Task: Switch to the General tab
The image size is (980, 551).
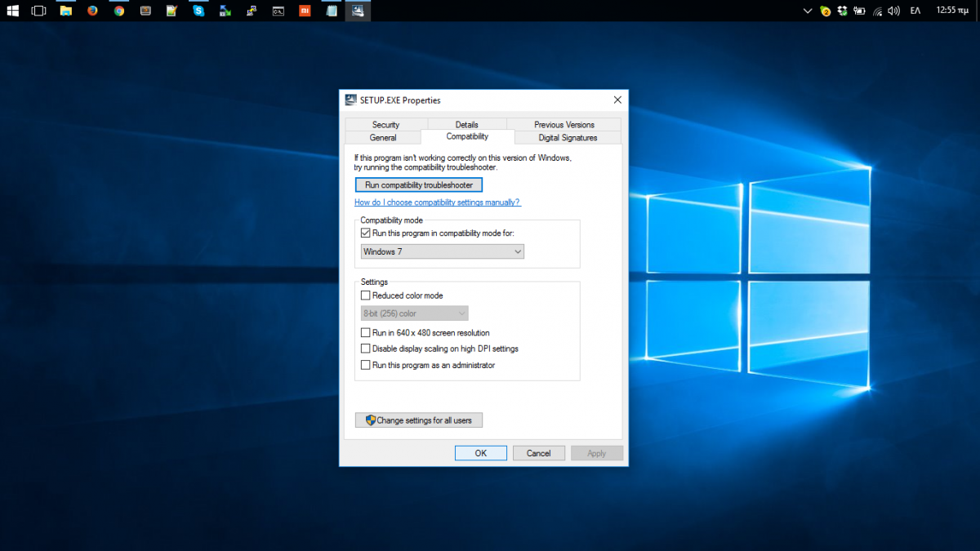Action: pos(383,138)
